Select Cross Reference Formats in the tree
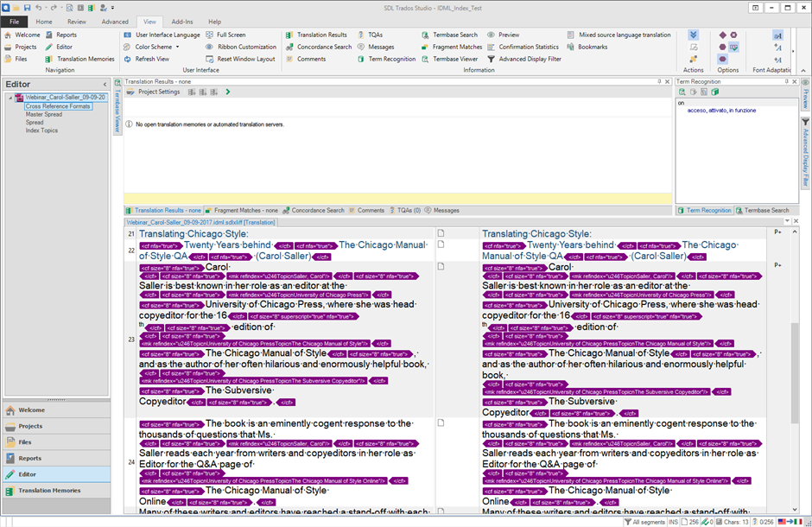 click(x=58, y=106)
